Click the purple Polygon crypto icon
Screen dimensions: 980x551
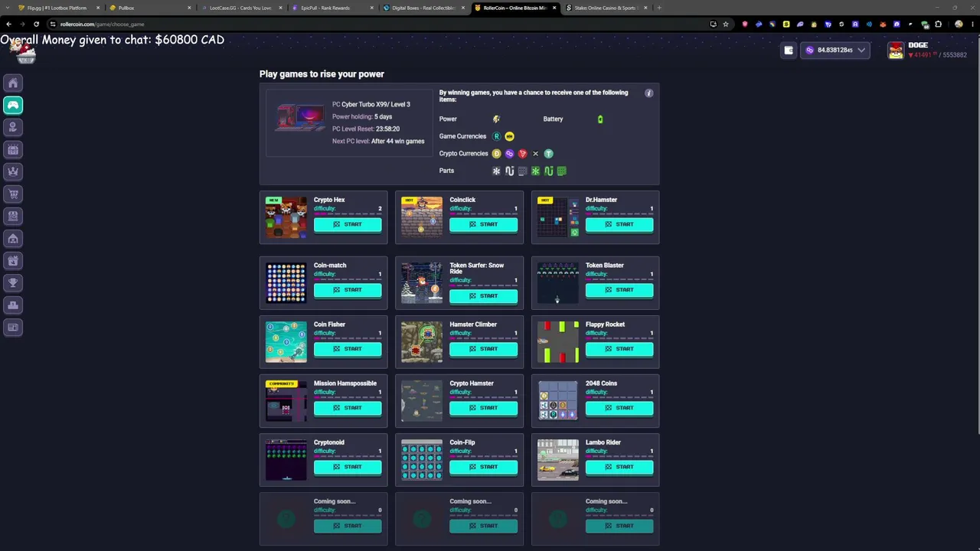pyautogui.click(x=509, y=154)
